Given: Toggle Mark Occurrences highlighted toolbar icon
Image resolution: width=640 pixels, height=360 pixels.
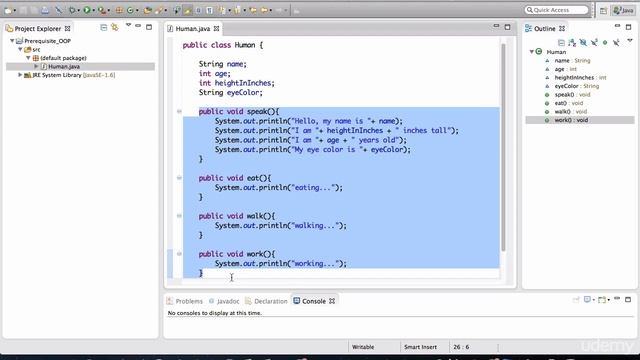Looking at the screenshot, I should tap(187, 10).
